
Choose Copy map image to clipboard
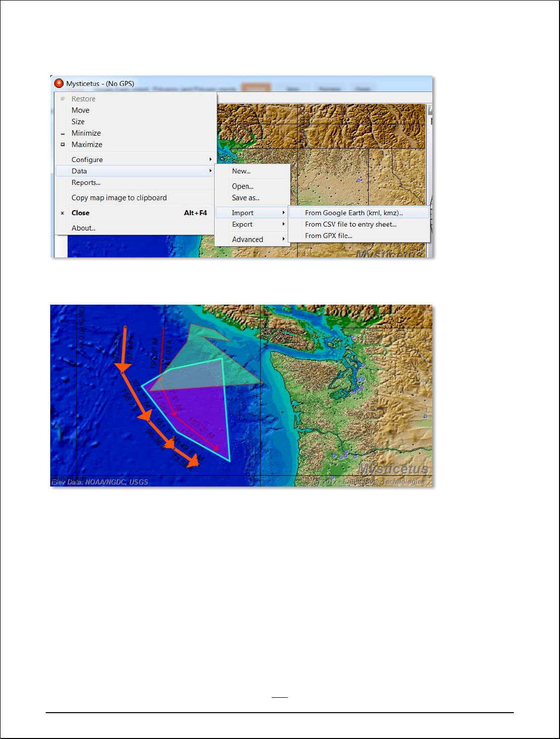click(135, 198)
